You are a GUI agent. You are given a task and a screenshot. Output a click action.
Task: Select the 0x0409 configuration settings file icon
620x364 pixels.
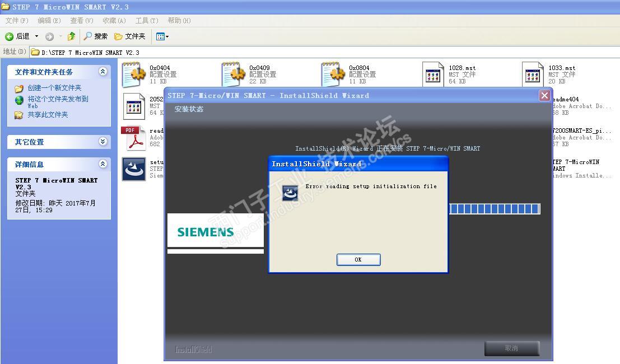click(234, 74)
